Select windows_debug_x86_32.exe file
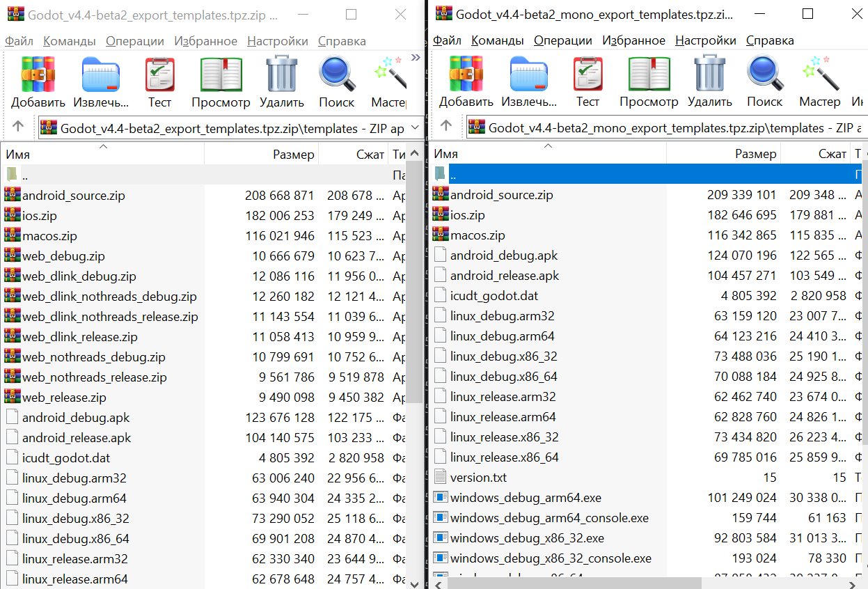The width and height of the screenshot is (868, 589). [x=527, y=538]
